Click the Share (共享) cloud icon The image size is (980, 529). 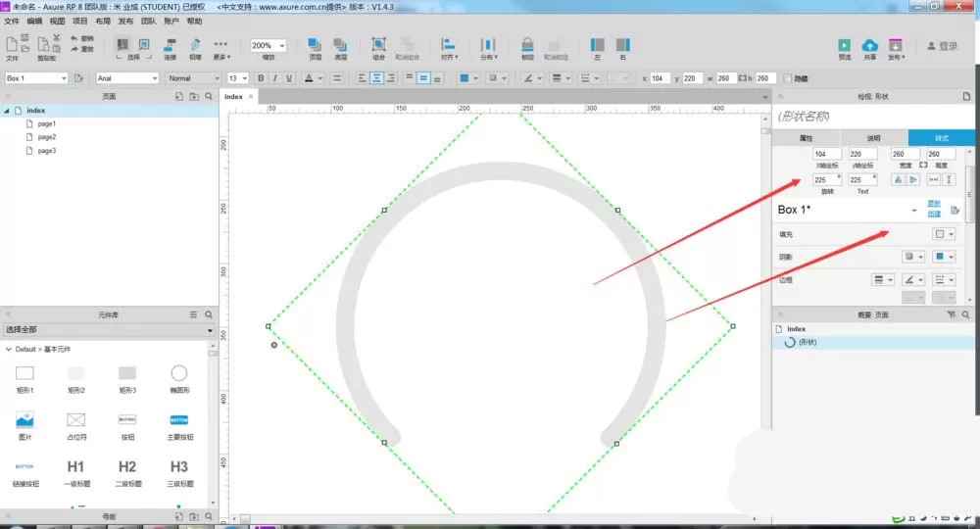pyautogui.click(x=869, y=45)
